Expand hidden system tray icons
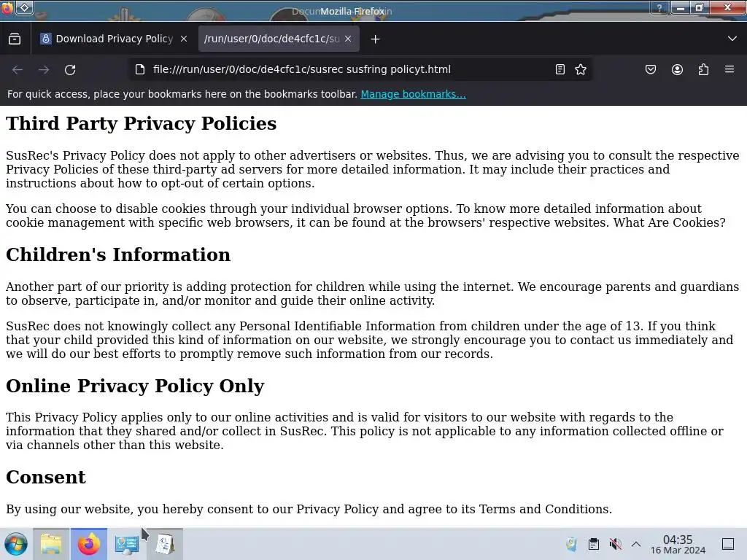747x560 pixels. [x=636, y=544]
